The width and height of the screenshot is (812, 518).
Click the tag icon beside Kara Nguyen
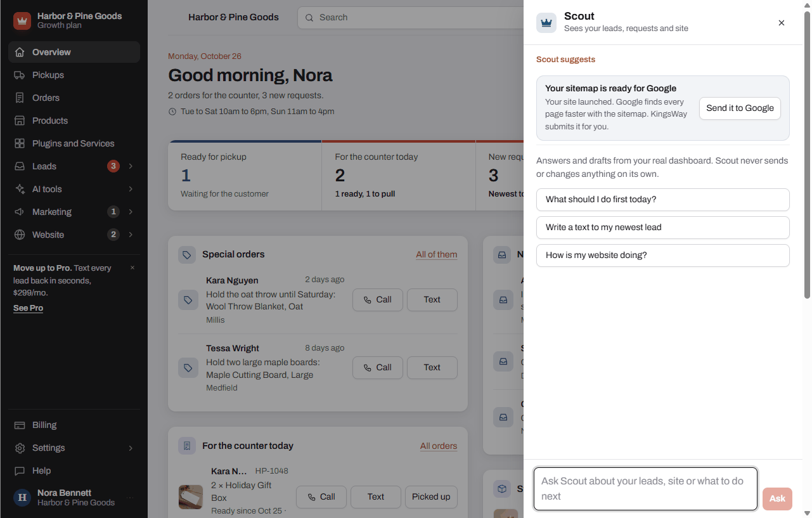coord(188,300)
